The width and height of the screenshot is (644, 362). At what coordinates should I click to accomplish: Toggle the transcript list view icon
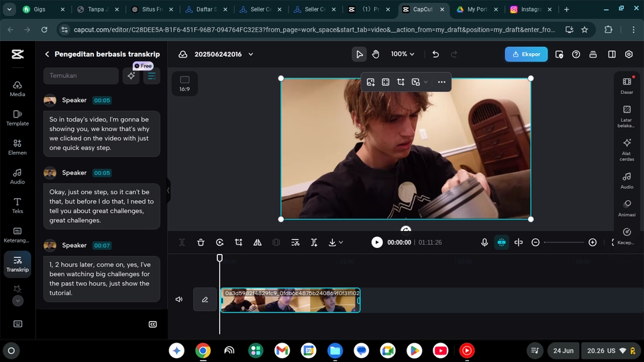pos(152,76)
